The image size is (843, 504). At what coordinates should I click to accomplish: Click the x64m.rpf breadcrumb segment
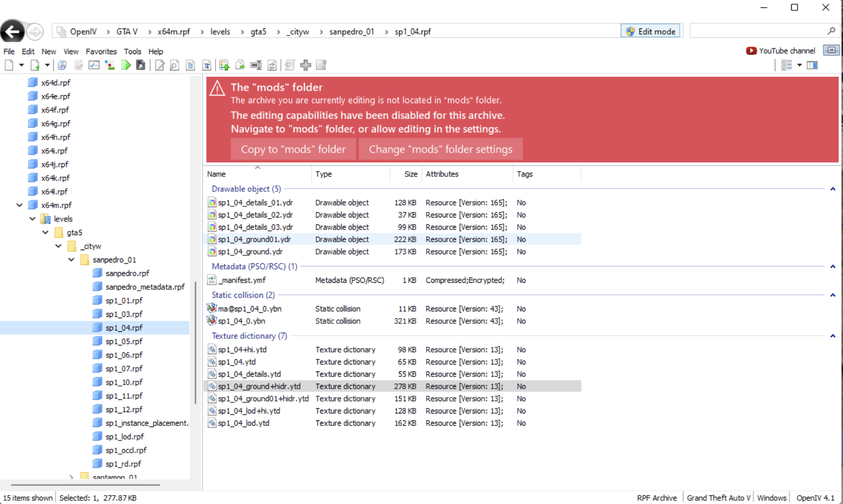click(x=174, y=32)
